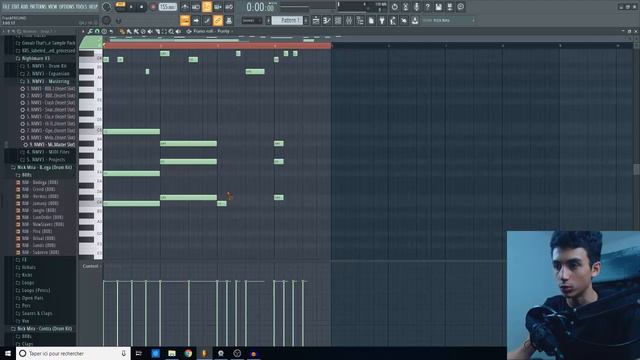
Task: Open the Windows Start menu
Action: (8, 353)
